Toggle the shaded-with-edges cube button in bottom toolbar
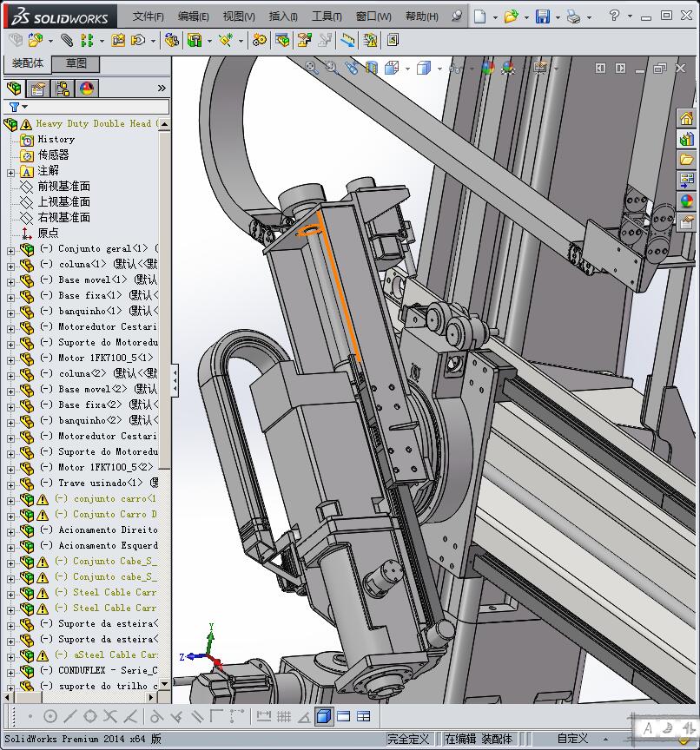 pyautogui.click(x=323, y=716)
